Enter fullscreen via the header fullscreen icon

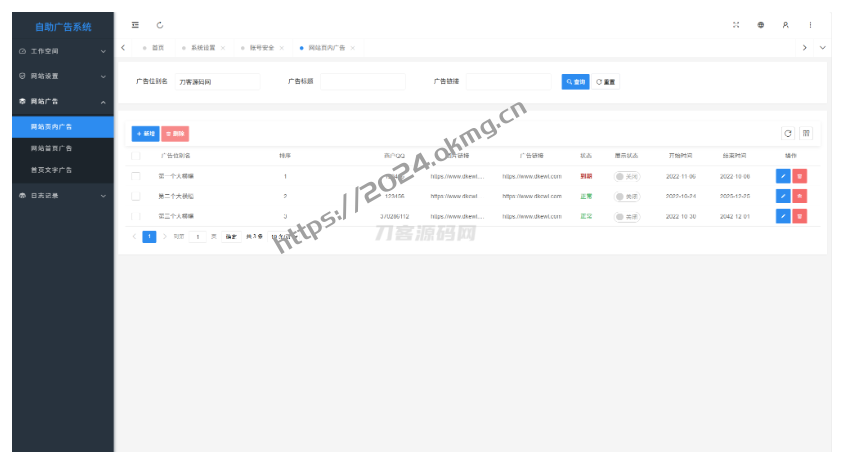point(736,25)
